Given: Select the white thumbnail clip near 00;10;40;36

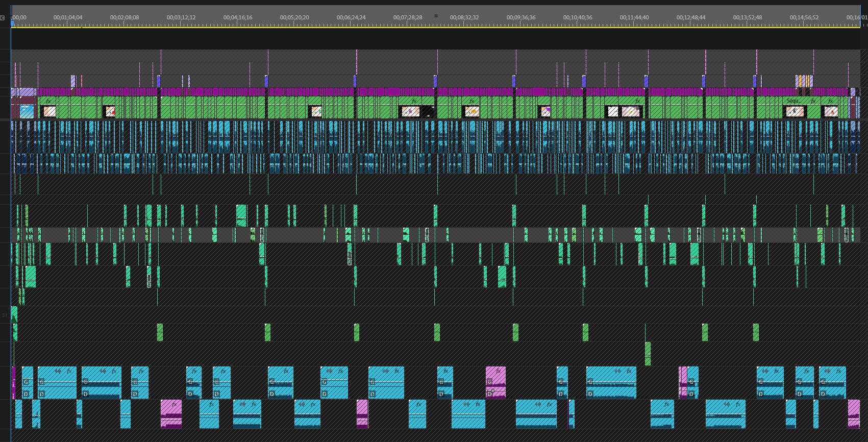Looking at the screenshot, I should (612, 111).
